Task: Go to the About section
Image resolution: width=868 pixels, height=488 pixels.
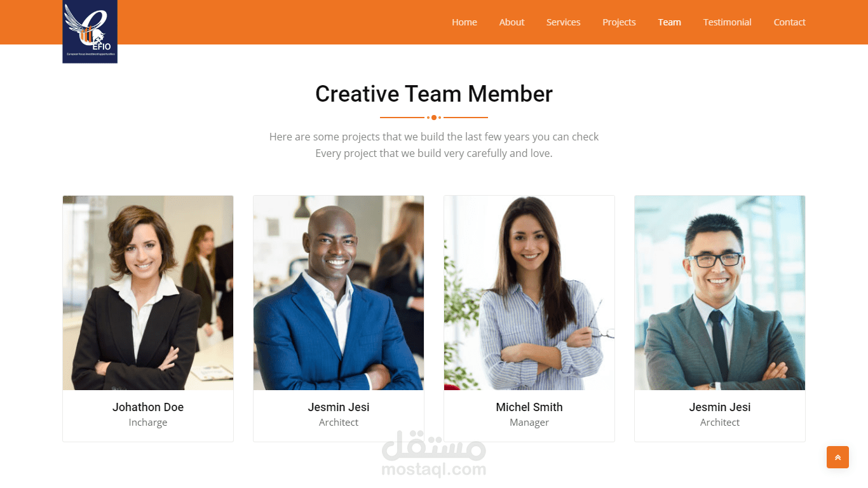Action: [x=512, y=22]
